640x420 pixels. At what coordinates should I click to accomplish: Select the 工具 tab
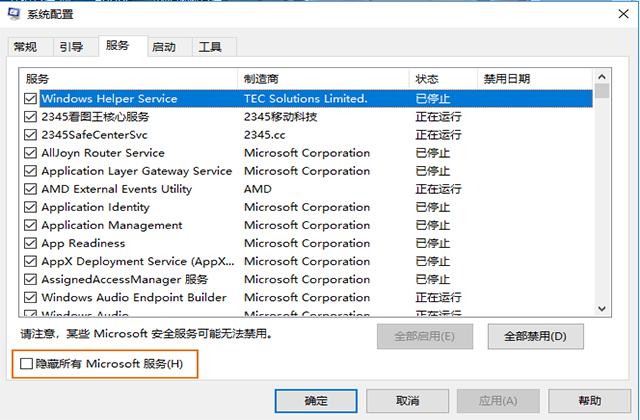click(210, 47)
